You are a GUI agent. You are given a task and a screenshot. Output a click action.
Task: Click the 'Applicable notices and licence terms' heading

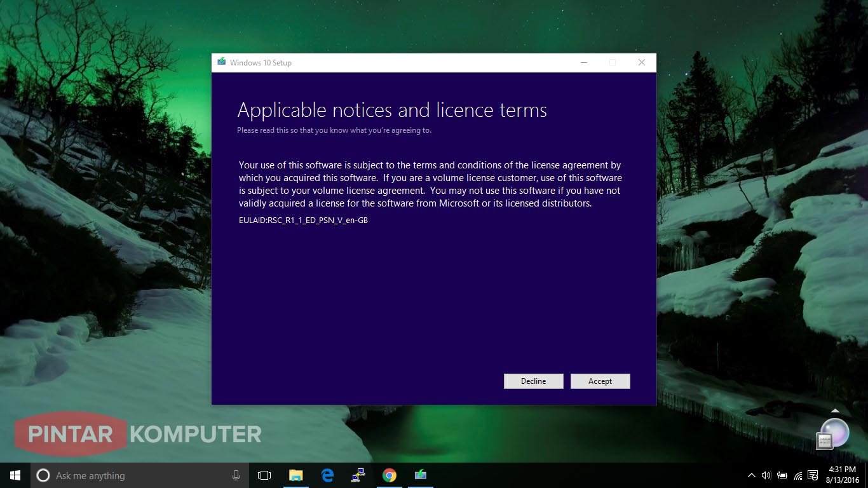(392, 110)
